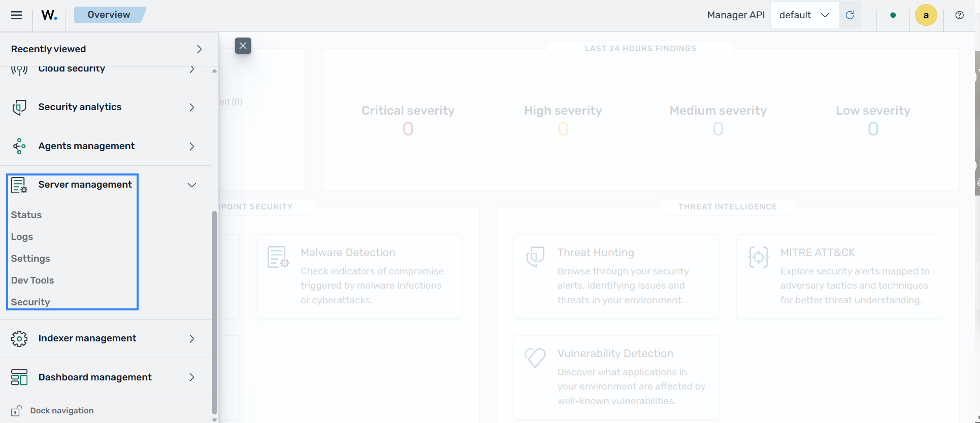This screenshot has height=423, width=980.
Task: Check the green API status indicator
Action: coord(893,15)
